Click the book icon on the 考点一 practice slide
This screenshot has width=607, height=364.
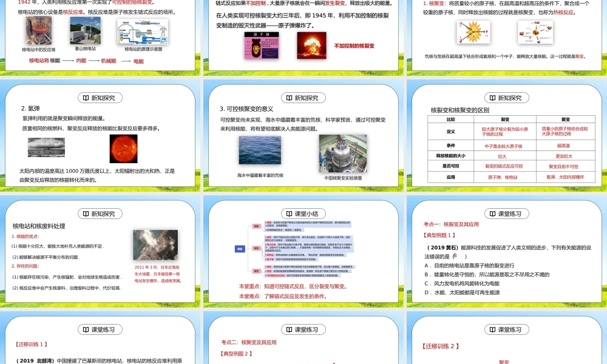click(492, 214)
